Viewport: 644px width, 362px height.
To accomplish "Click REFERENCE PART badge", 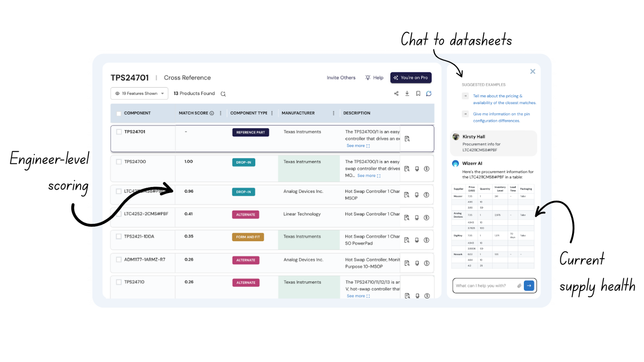I will point(250,132).
